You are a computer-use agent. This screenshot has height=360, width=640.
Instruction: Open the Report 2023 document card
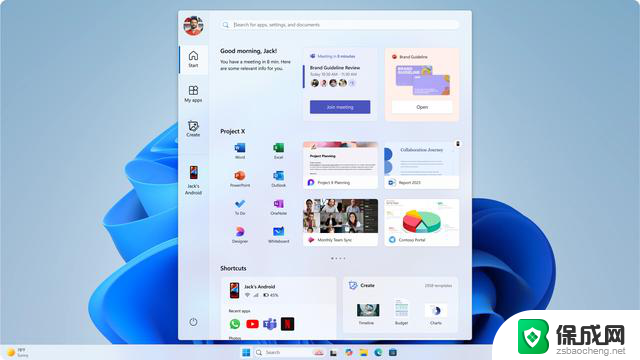coord(422,165)
